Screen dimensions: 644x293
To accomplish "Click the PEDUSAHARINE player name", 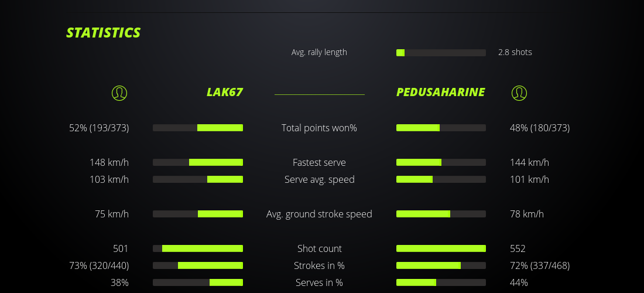I will coord(440,92).
